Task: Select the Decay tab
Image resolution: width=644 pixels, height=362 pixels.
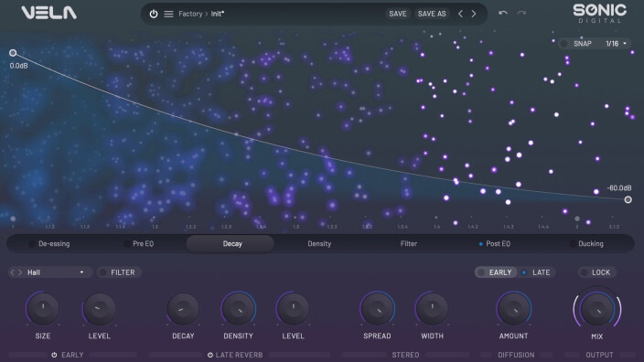Action: point(230,244)
